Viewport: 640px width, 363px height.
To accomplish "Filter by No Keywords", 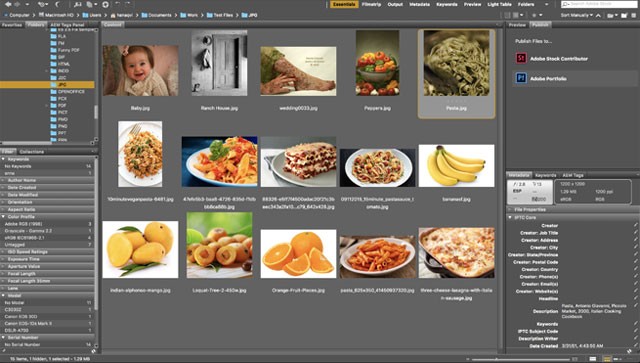I will [47, 166].
